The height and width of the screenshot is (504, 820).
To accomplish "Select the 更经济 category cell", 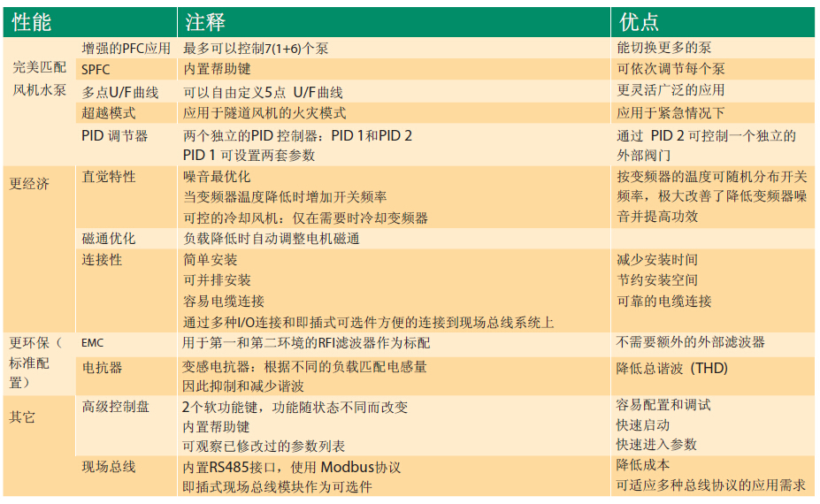I will click(x=29, y=184).
